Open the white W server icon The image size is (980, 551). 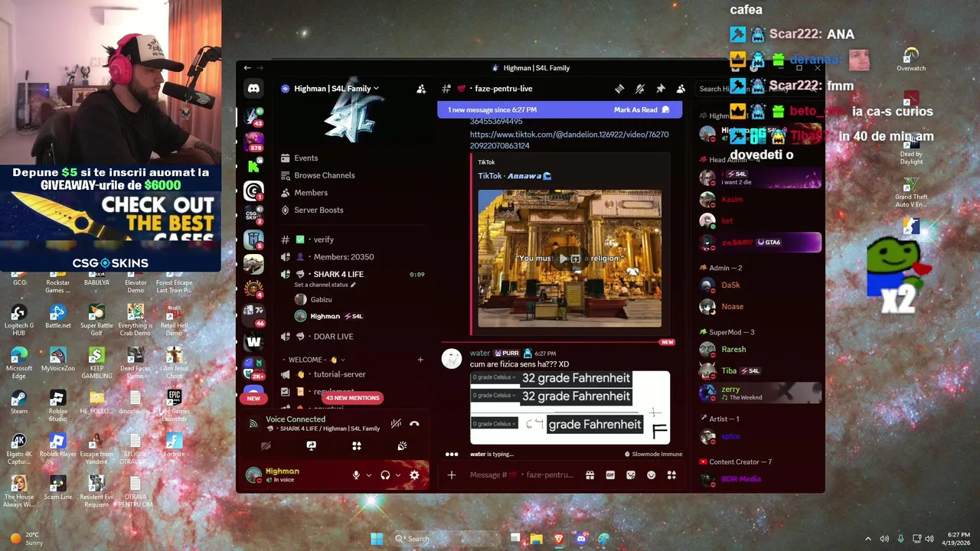click(x=253, y=341)
